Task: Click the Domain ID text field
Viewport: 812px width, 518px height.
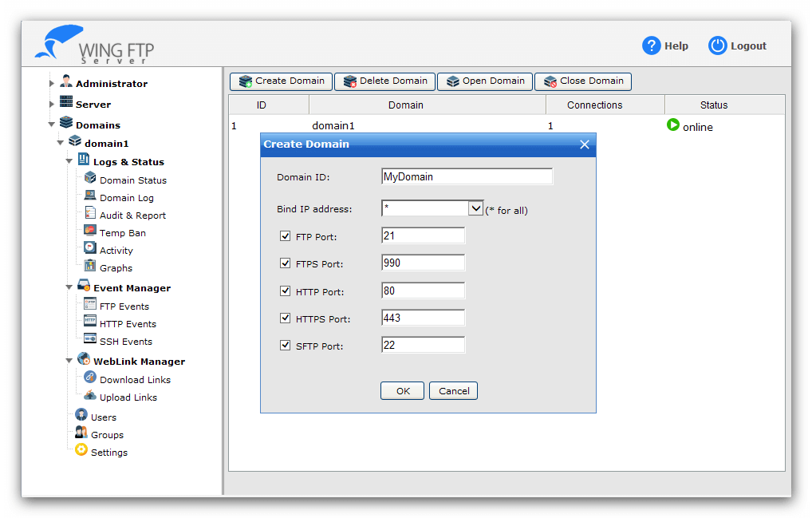Action: 467,177
